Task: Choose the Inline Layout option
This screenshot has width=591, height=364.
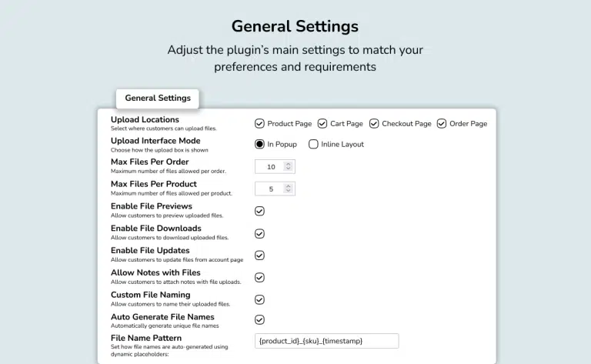Action: [313, 144]
